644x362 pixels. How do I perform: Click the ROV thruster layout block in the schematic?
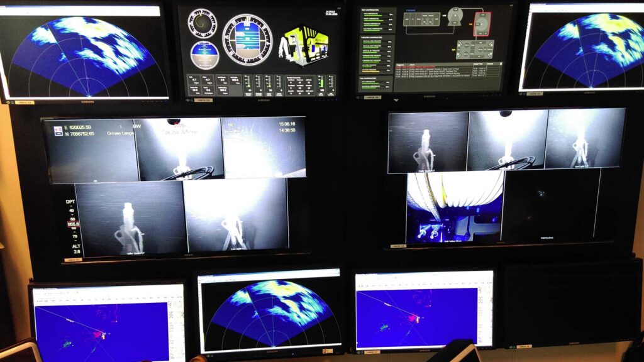[475, 49]
